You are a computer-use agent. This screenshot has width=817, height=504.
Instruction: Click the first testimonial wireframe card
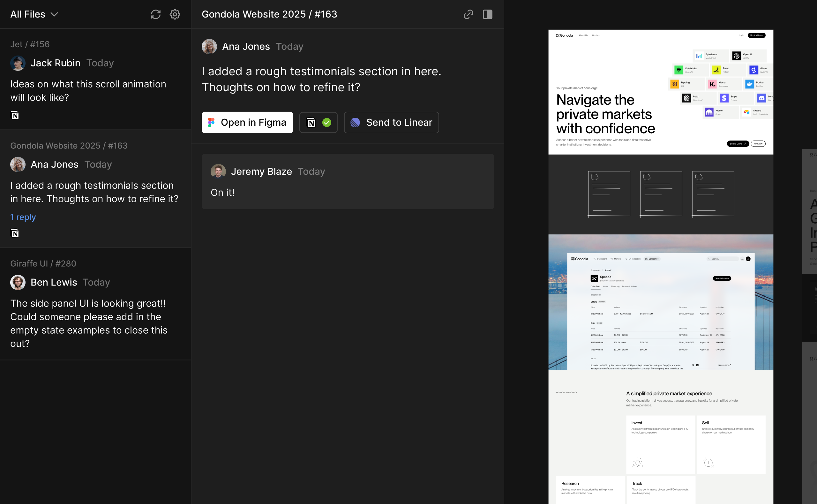point(609,194)
